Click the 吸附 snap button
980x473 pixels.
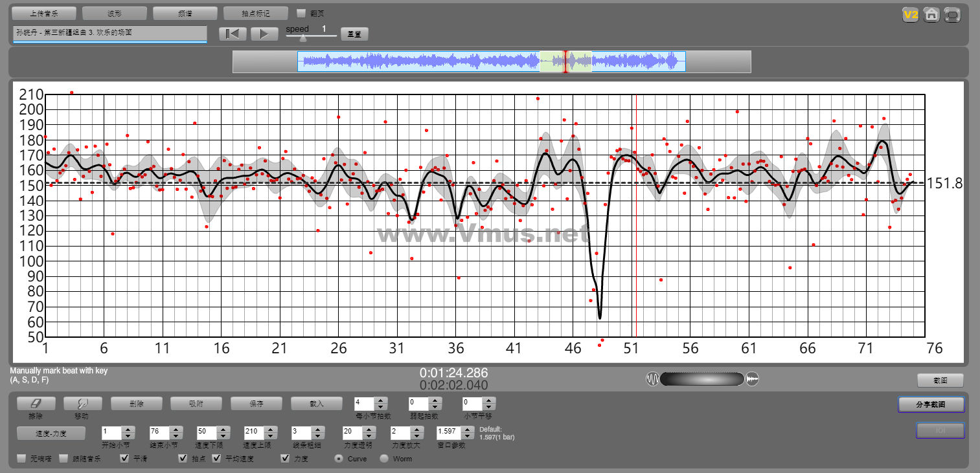coord(196,403)
